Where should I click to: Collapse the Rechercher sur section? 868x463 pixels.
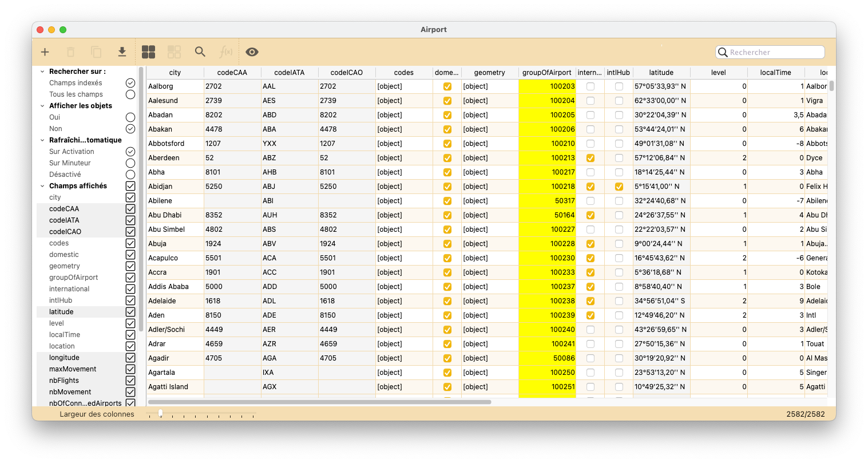(x=42, y=72)
